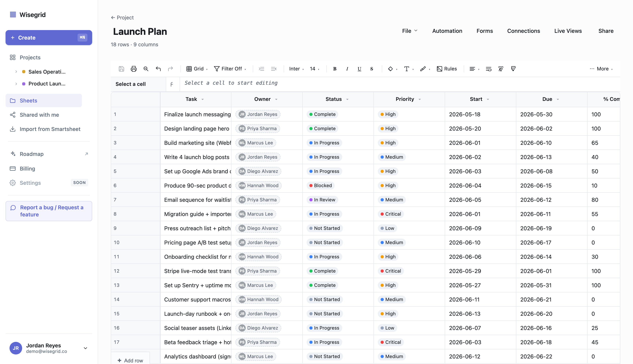Open Sheets in sidebar
Viewport: 633px width, 364px height.
[x=44, y=100]
